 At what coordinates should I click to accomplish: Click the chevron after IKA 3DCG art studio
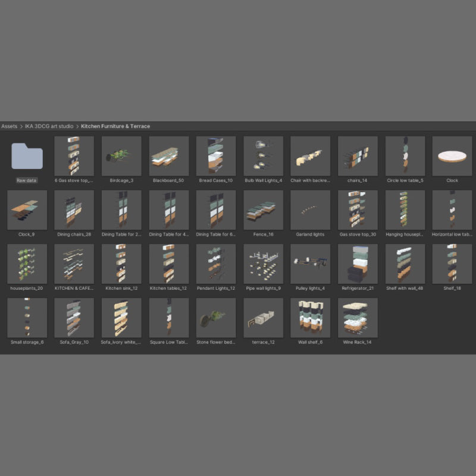(x=77, y=126)
